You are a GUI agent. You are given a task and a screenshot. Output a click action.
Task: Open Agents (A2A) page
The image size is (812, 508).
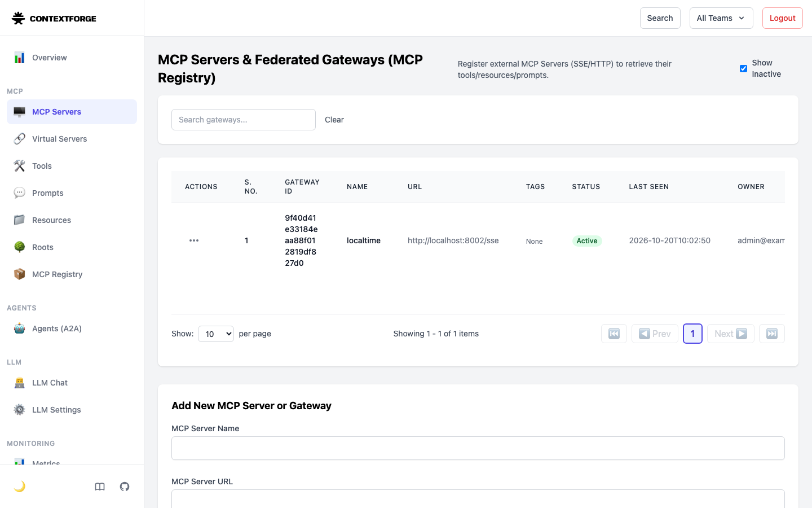tap(72, 329)
